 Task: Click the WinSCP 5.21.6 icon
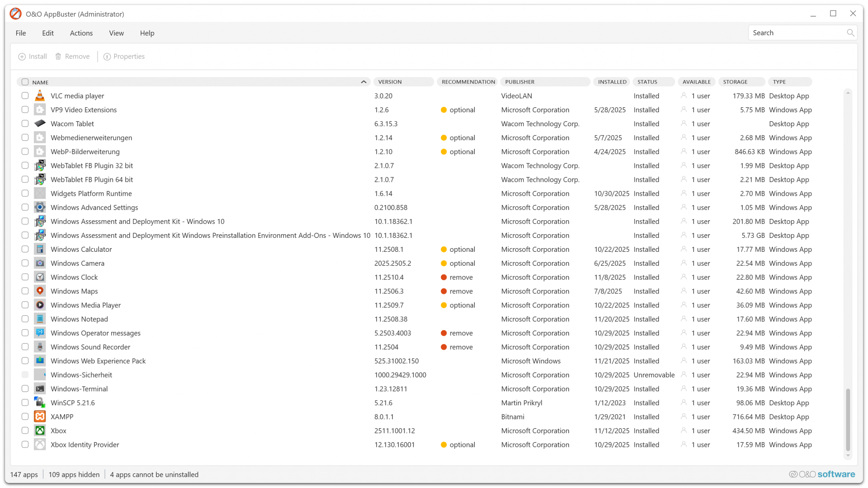pos(40,402)
